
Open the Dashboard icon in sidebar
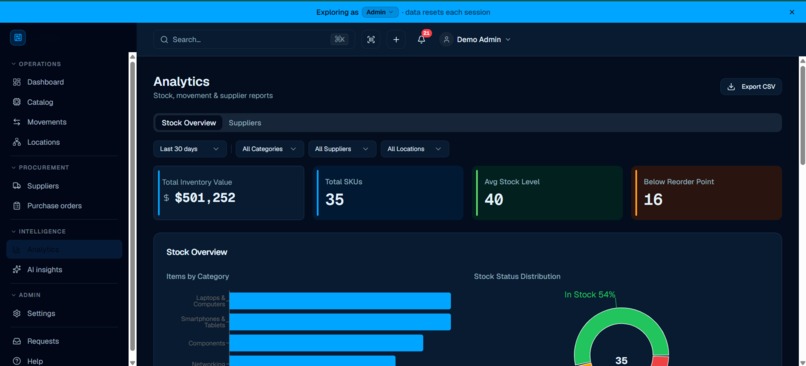click(x=16, y=82)
